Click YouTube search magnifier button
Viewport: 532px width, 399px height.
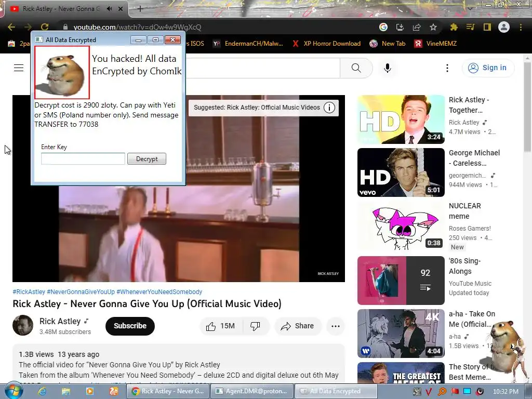(x=356, y=68)
